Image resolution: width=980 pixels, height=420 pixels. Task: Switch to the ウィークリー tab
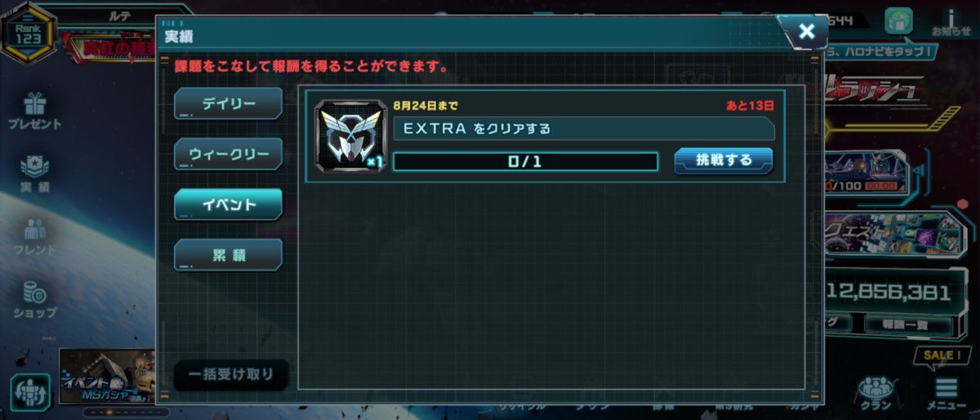click(229, 154)
